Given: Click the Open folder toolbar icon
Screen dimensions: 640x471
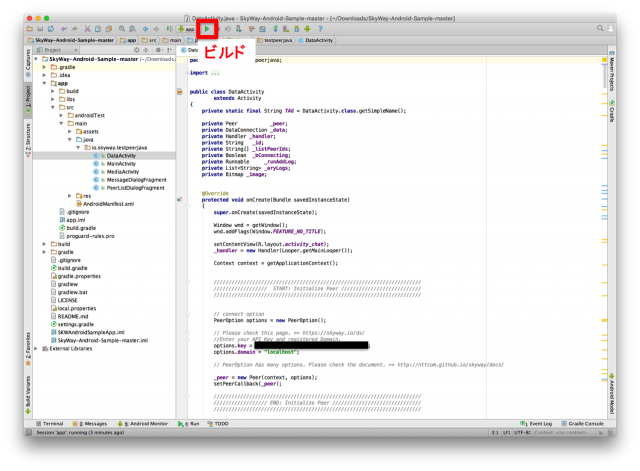Looking at the screenshot, I should click(30, 29).
